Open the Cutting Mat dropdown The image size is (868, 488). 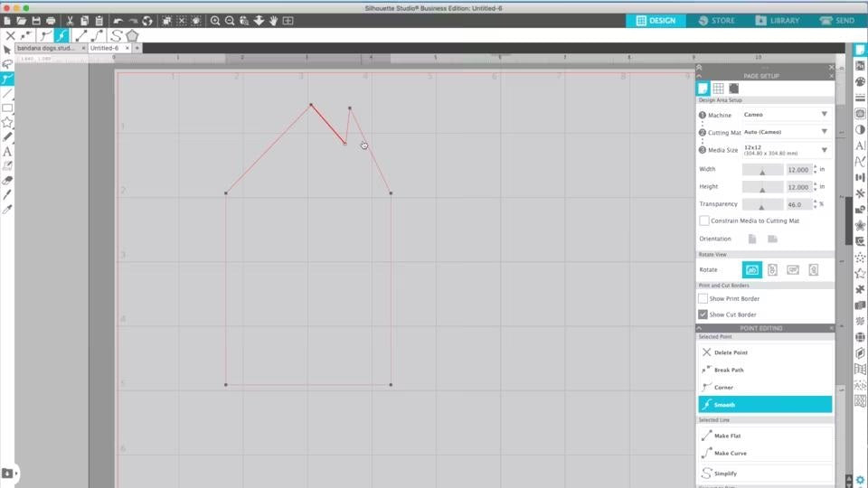coord(786,132)
